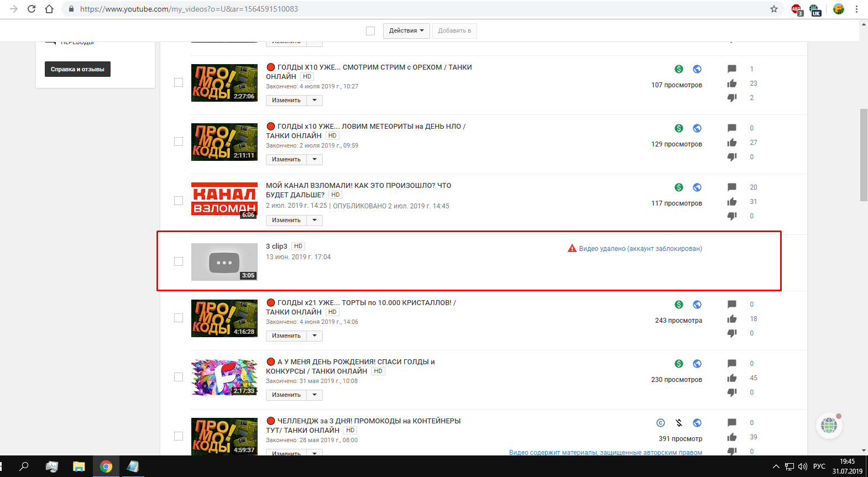This screenshot has width=868, height=477.
Task: Expand Изменить arrow for КАНАЛ ВЗЛОМАЛИ video
Action: tap(315, 221)
